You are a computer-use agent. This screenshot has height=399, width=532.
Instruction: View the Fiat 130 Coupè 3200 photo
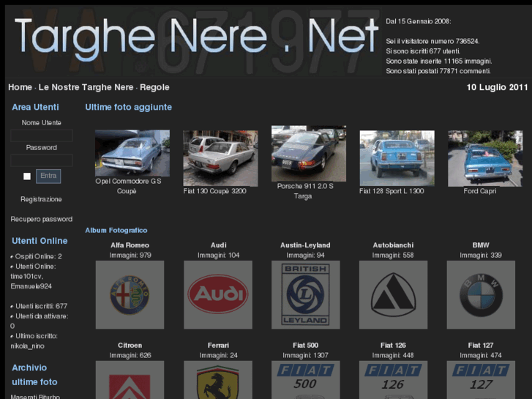point(220,158)
